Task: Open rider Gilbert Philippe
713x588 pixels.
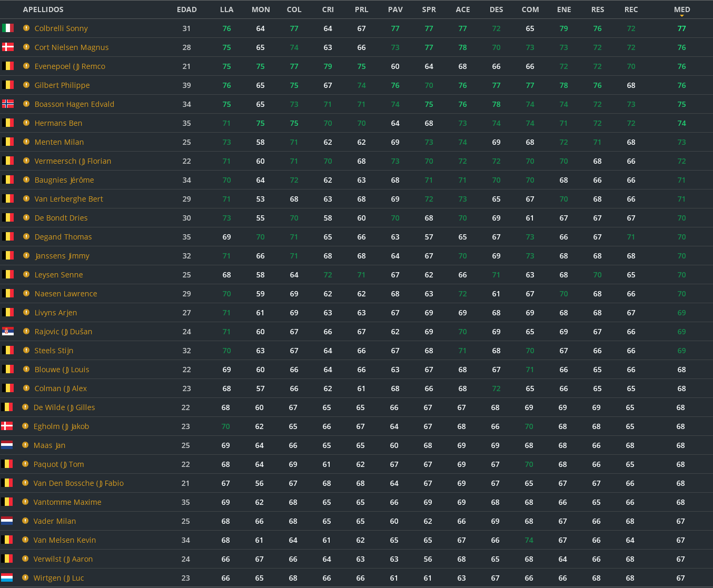Action: 62,85
